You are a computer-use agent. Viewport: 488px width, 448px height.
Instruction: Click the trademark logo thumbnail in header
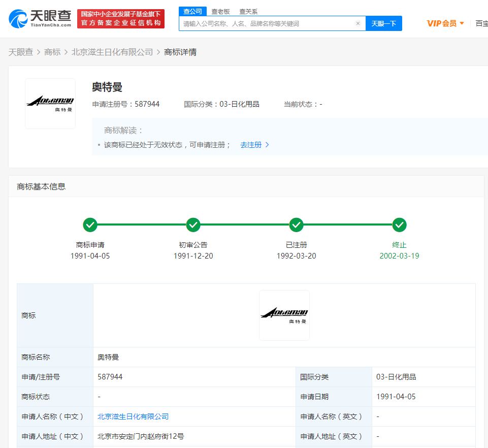pos(50,104)
